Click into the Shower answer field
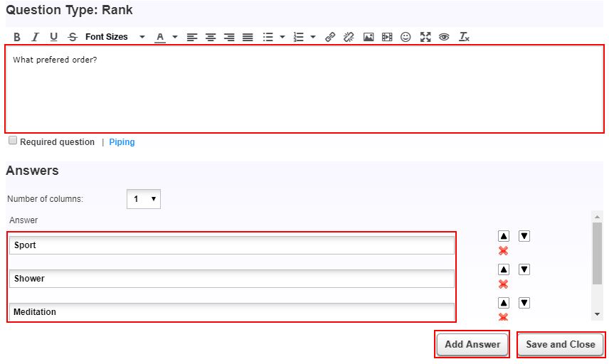This screenshot has height=364, width=609. click(x=232, y=279)
